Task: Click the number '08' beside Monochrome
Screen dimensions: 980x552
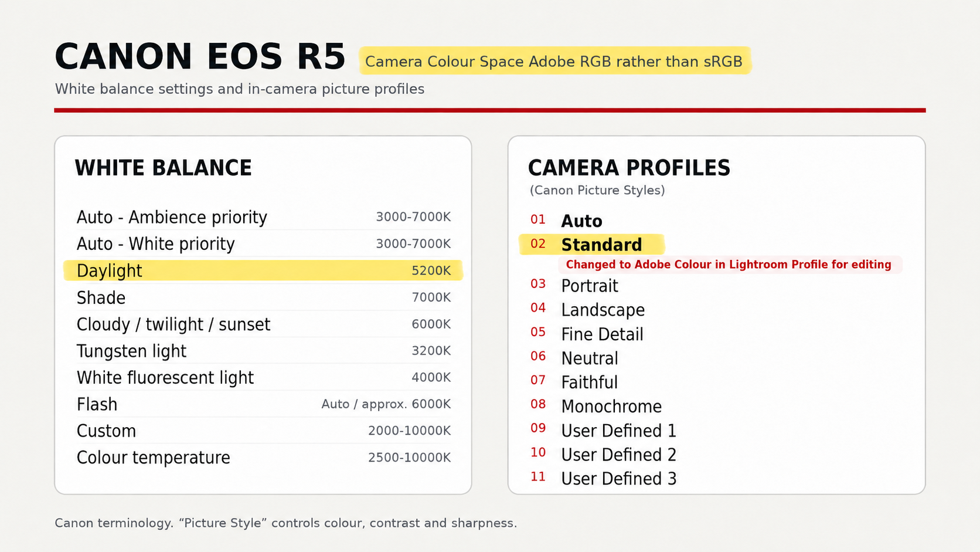Action: [x=538, y=405]
